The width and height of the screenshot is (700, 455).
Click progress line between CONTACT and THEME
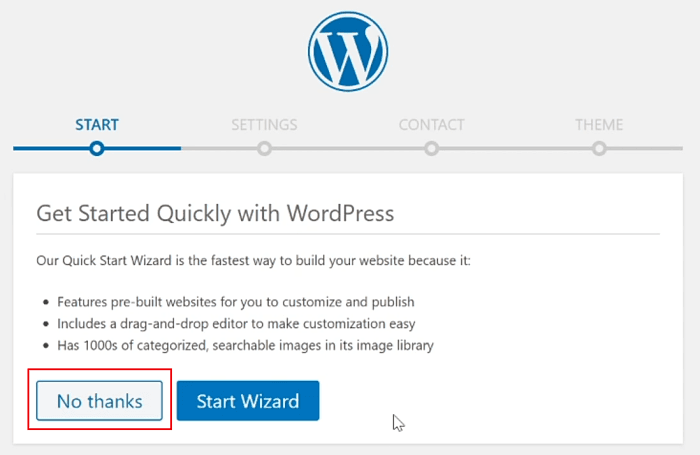516,148
